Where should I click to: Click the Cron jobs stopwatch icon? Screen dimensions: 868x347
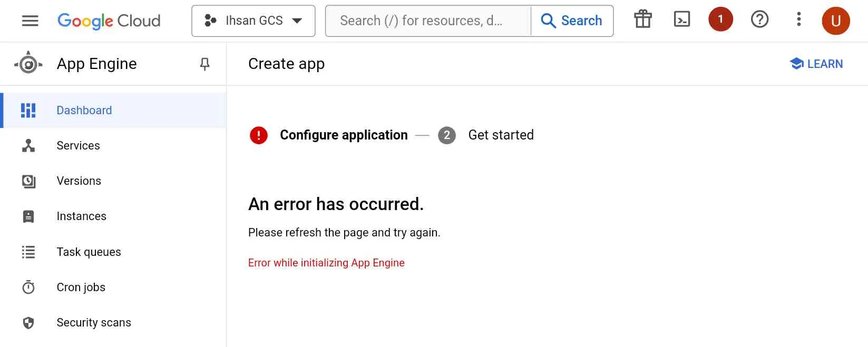click(28, 287)
